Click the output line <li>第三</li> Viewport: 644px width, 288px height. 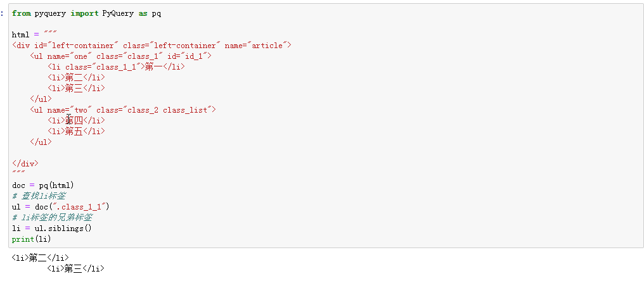[x=76, y=268]
